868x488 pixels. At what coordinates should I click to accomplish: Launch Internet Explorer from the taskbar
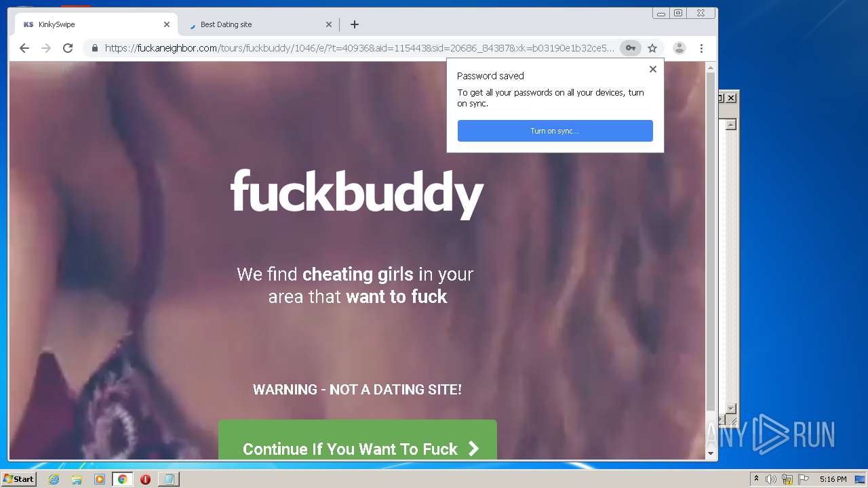pyautogui.click(x=54, y=479)
